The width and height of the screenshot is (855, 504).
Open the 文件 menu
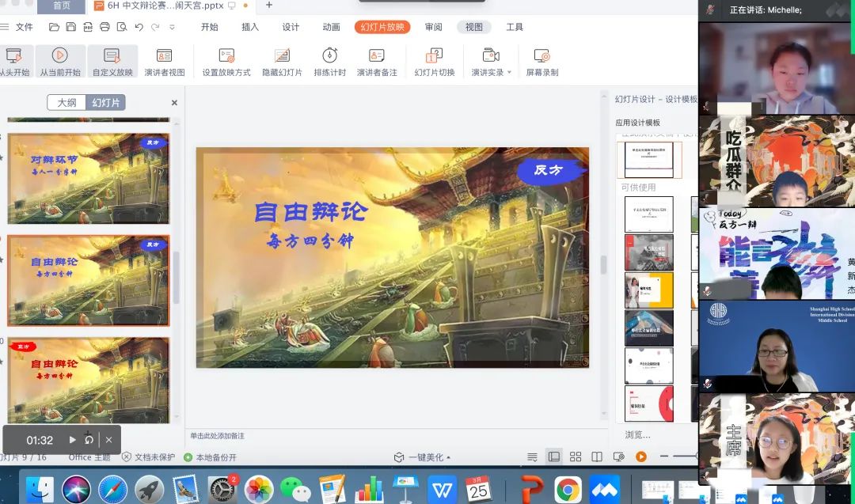(x=24, y=27)
